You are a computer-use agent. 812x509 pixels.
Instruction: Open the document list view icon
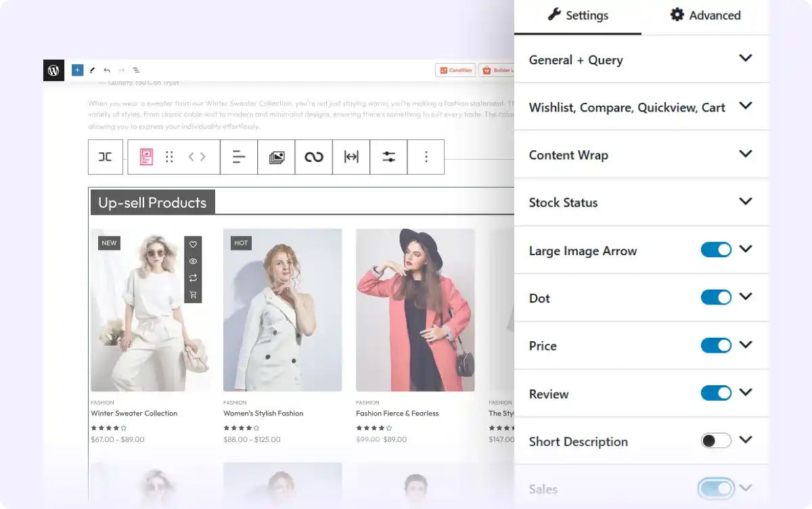(x=135, y=70)
